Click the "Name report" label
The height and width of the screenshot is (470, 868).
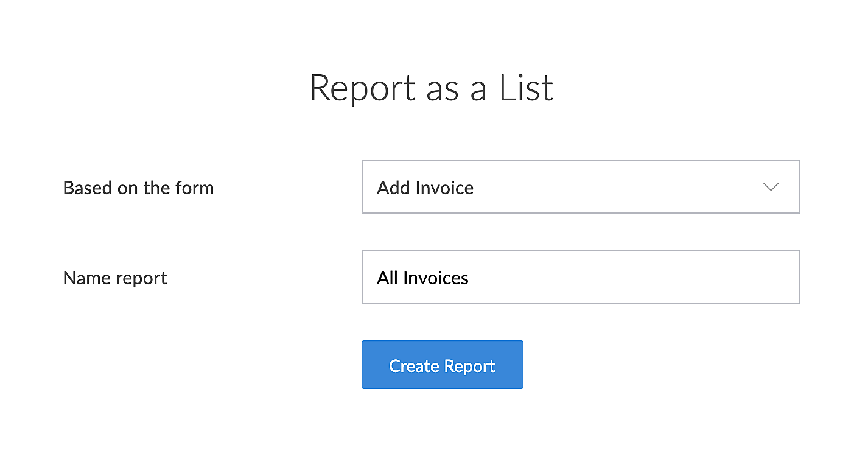tap(115, 278)
